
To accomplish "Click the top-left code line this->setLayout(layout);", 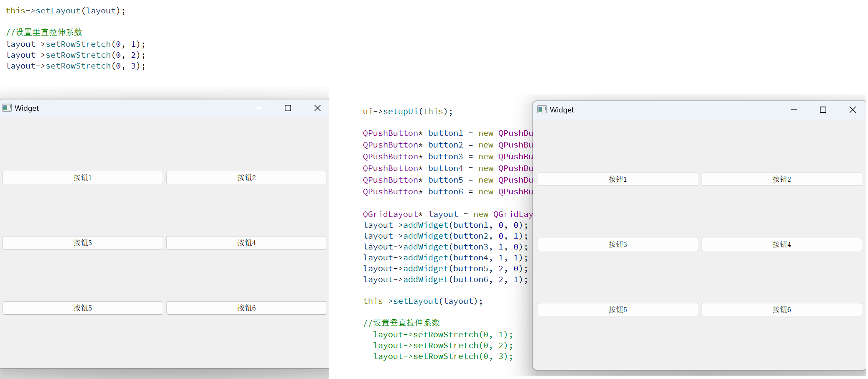I will (x=66, y=11).
